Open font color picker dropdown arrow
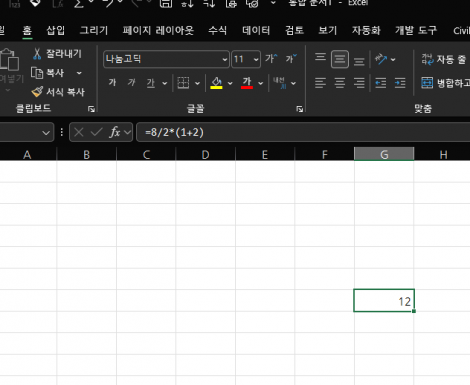The width and height of the screenshot is (470, 385). pyautogui.click(x=261, y=83)
